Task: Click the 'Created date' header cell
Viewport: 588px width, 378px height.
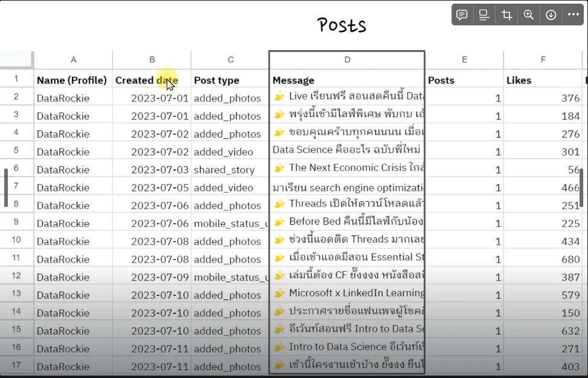Action: [x=147, y=80]
